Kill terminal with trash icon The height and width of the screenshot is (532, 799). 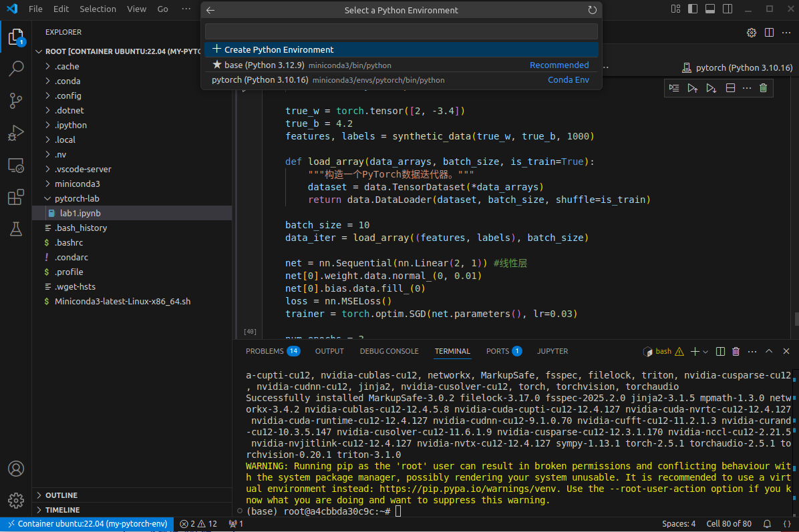click(736, 351)
